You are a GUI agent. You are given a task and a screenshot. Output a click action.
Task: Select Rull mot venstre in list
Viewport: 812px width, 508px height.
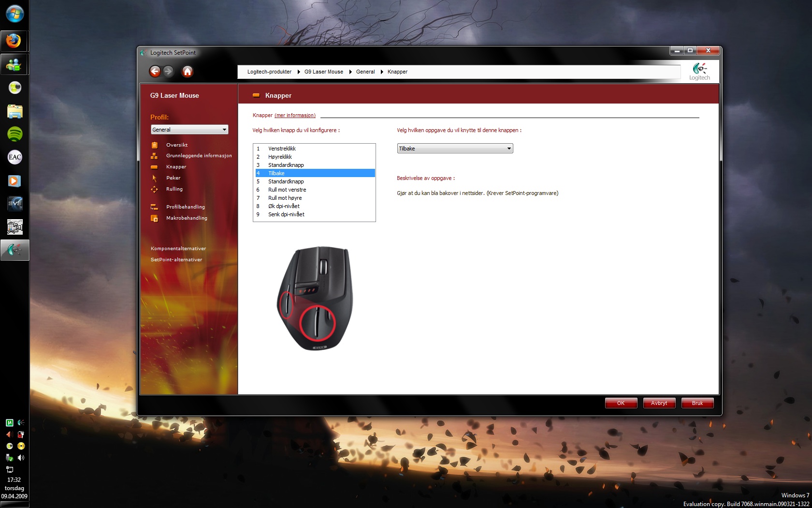(315, 190)
